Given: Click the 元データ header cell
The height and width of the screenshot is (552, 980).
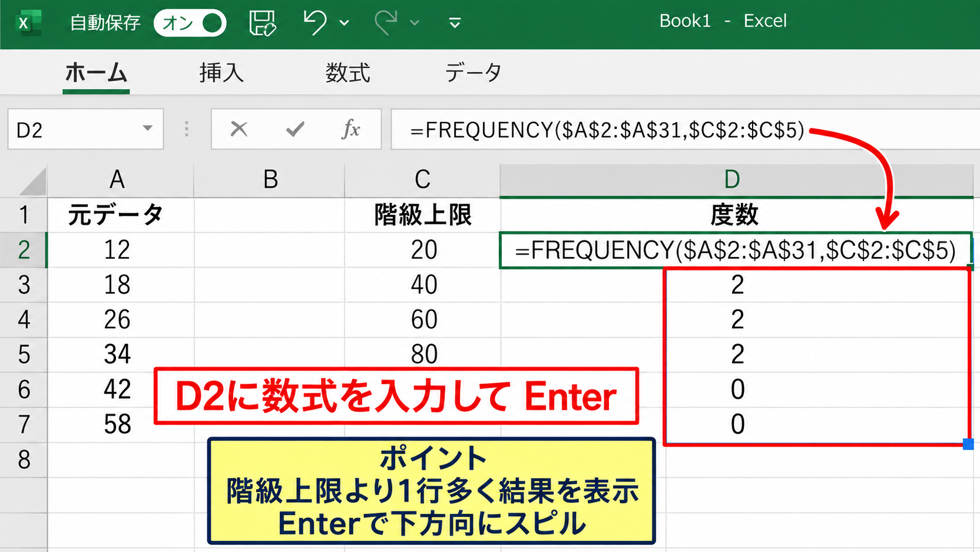Looking at the screenshot, I should [120, 215].
